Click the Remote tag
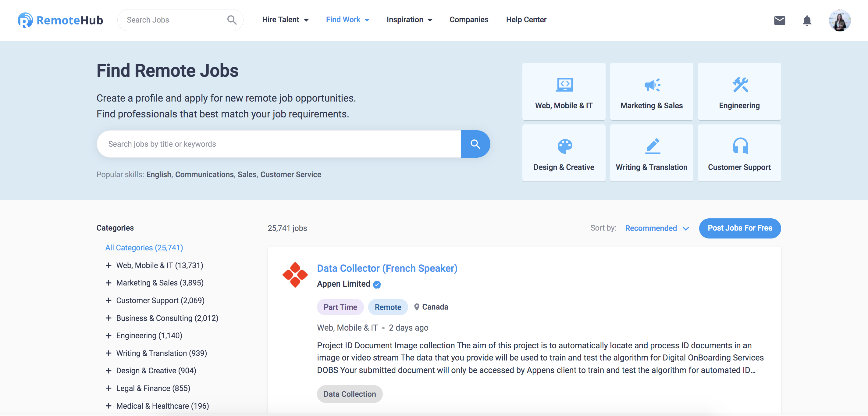The image size is (868, 416). (x=388, y=307)
